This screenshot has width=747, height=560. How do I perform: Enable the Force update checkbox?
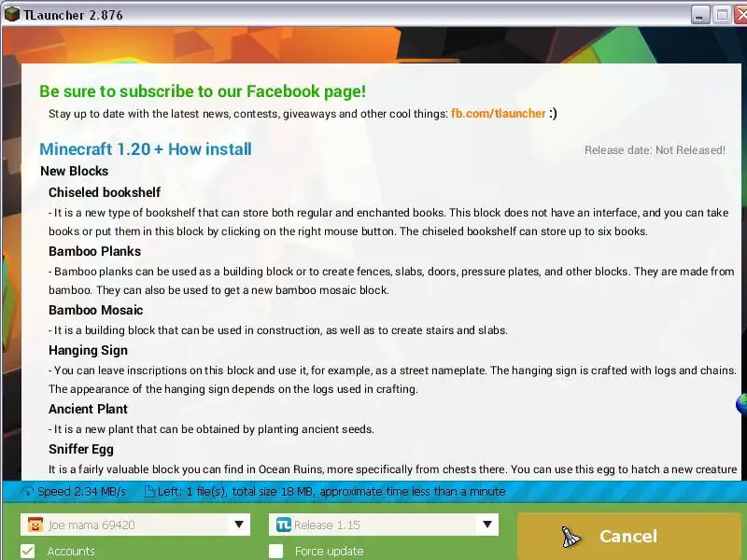pos(275,551)
